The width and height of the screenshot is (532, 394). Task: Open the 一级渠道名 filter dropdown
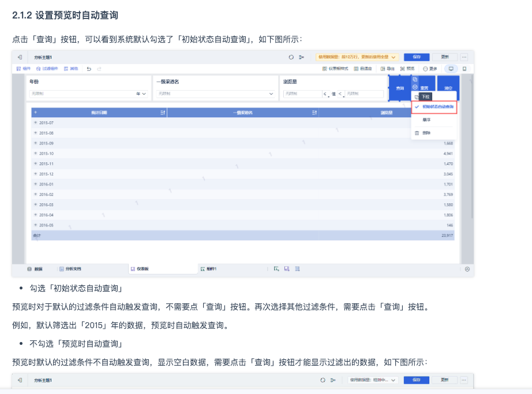click(215, 94)
